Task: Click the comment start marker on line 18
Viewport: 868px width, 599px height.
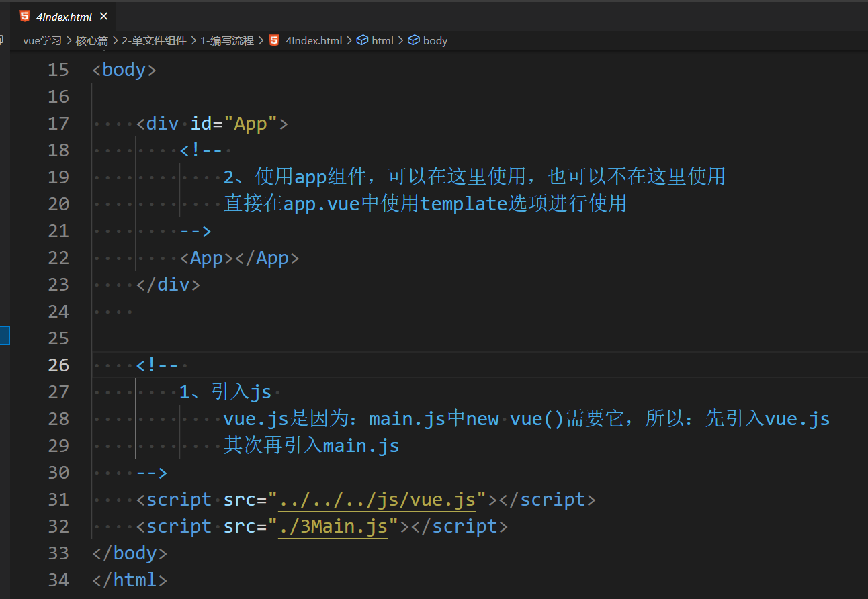Action: coord(201,150)
